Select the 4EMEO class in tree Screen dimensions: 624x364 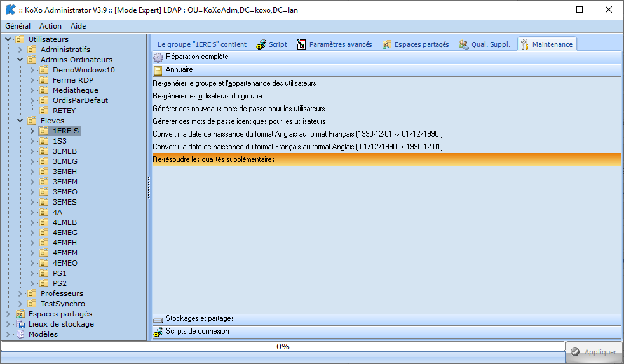[x=65, y=263]
